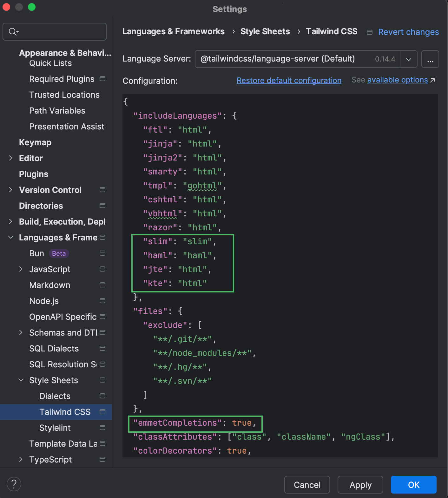The width and height of the screenshot is (448, 498).
Task: Focus the settings search field
Action: 60,32
